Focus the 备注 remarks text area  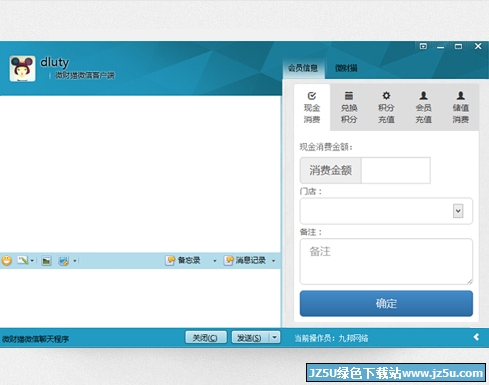pos(386,261)
